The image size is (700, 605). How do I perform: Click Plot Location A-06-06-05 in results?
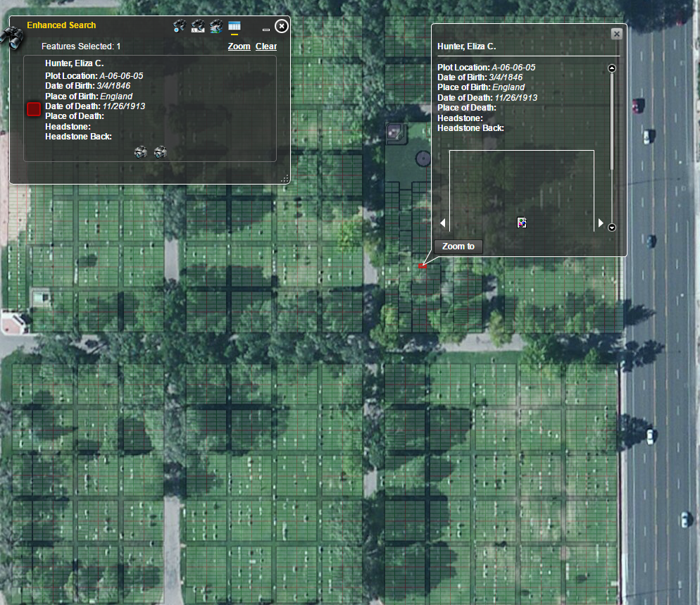pyautogui.click(x=94, y=76)
